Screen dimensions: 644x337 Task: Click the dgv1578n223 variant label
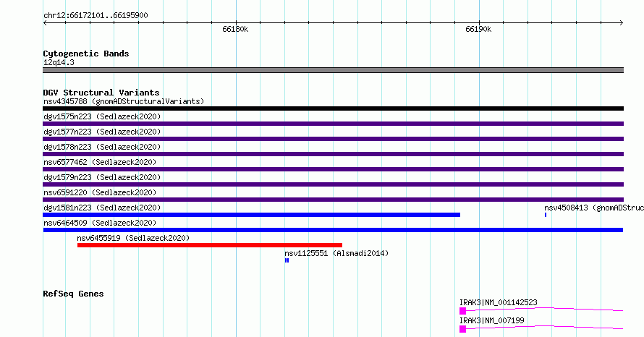tap(102, 147)
